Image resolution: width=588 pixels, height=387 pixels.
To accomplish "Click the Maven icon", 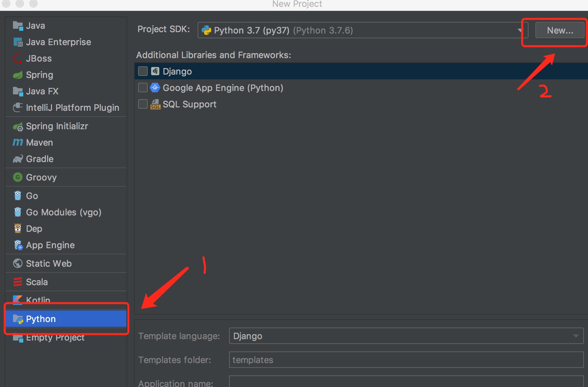I will click(18, 142).
